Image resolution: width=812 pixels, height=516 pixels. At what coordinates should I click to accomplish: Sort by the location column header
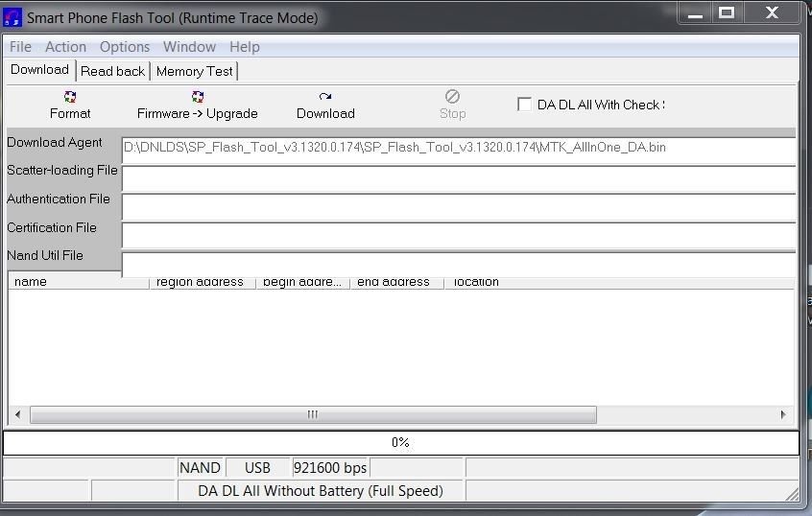tap(619, 282)
